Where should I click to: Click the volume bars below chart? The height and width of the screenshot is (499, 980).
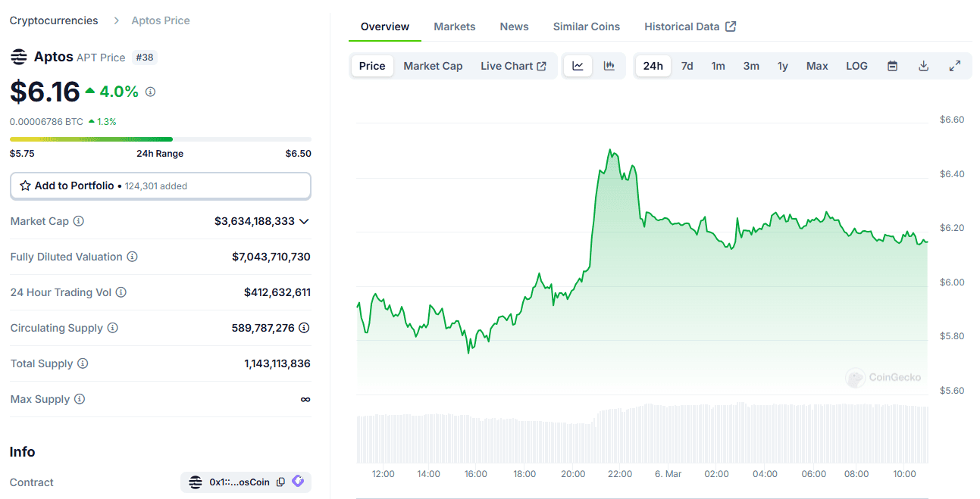[642, 433]
